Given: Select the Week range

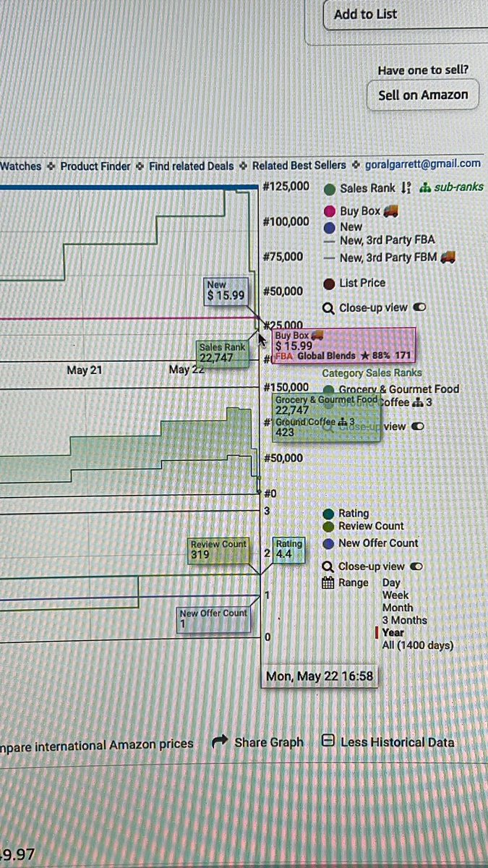Looking at the screenshot, I should 396,595.
